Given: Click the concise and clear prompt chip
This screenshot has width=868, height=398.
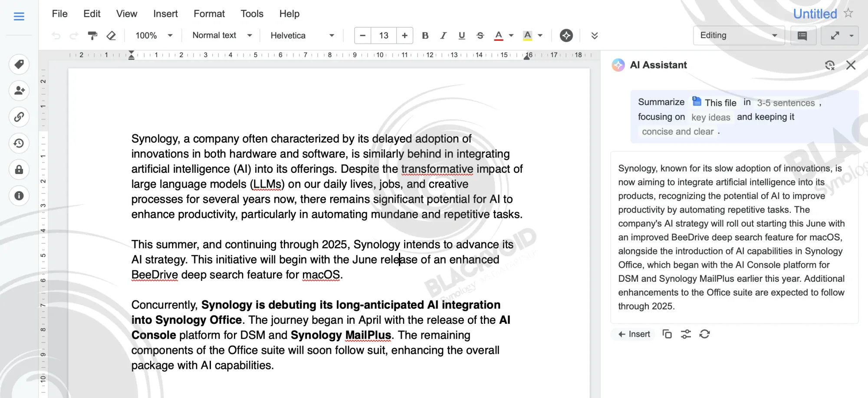Looking at the screenshot, I should [678, 132].
